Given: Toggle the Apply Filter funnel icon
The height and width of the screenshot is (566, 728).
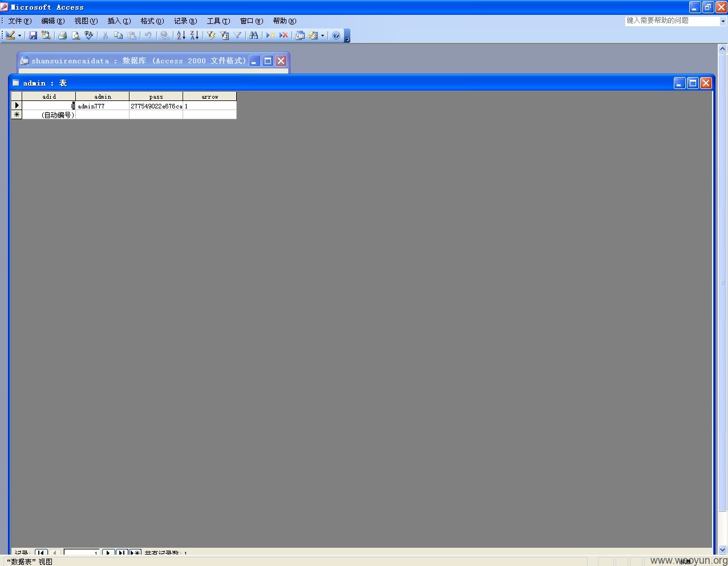Looking at the screenshot, I should [x=237, y=35].
